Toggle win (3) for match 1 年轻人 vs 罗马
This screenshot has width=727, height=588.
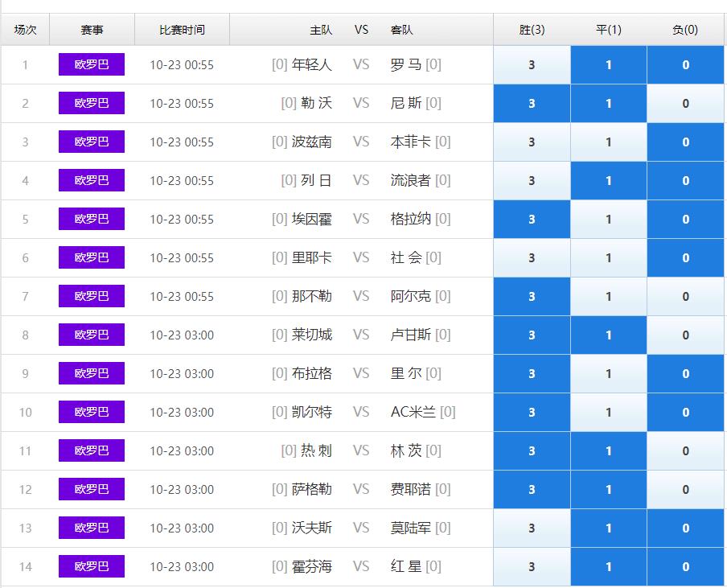pos(532,65)
